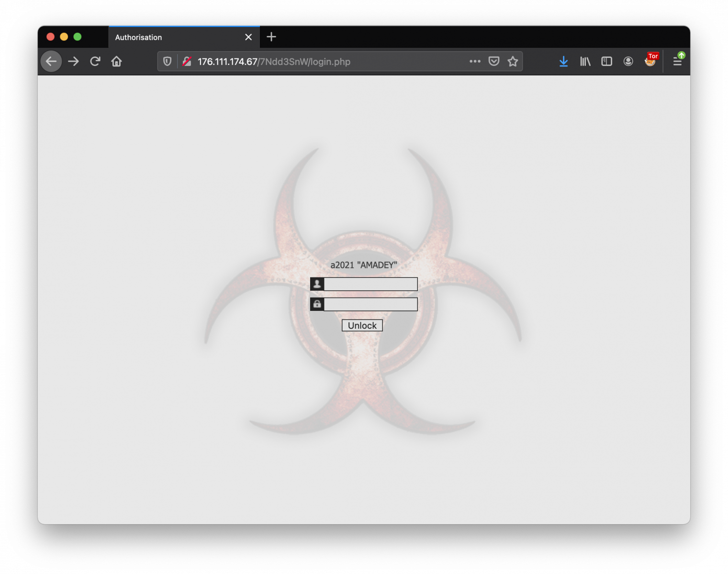The image size is (728, 574).
Task: Minimize window with yellow button
Action: (64, 37)
